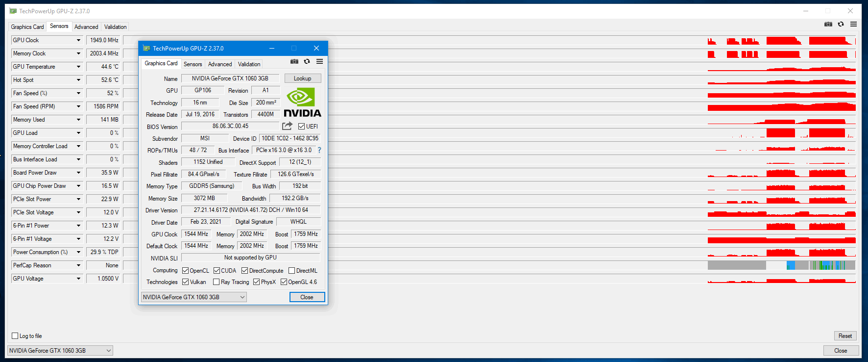The height and width of the screenshot is (362, 868).
Task: Click Close button at bottom of Sensors window
Action: [x=841, y=351]
